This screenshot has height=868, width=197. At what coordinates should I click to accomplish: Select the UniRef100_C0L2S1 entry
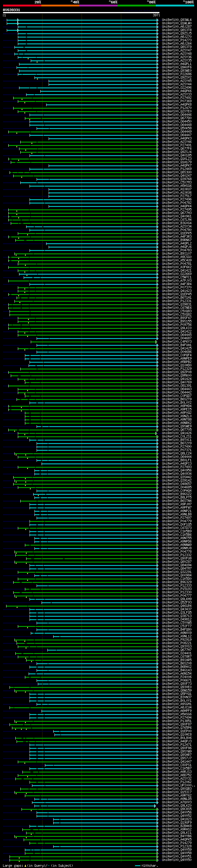point(177,437)
